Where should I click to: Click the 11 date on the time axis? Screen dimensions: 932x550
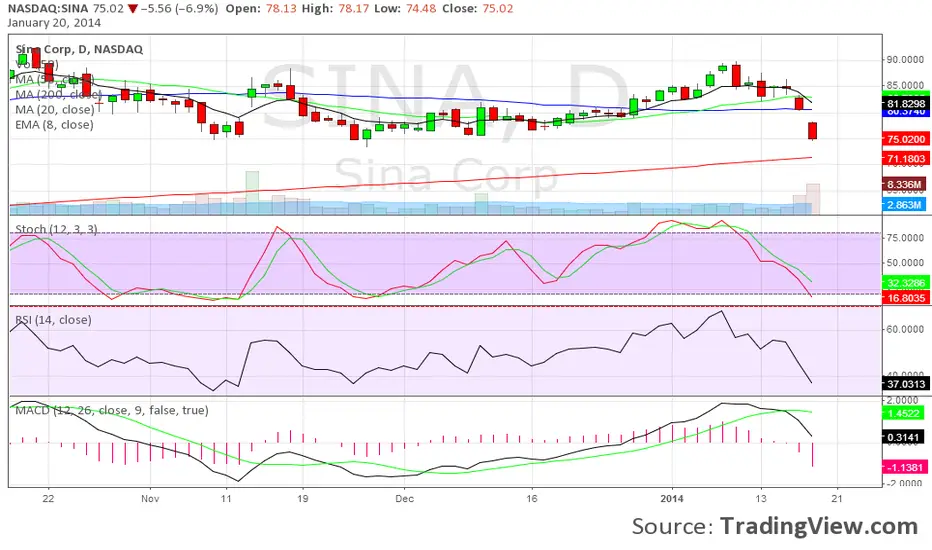pos(226,498)
